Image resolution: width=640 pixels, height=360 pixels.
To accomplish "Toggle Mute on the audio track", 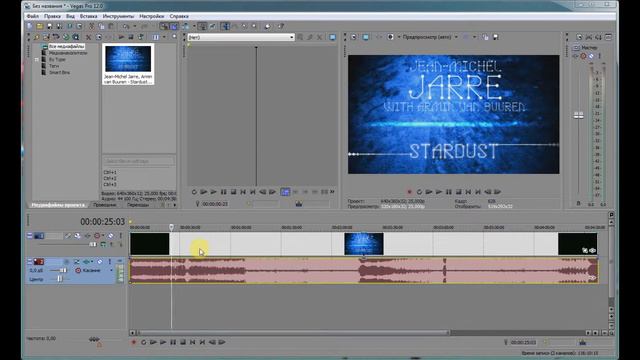I will [100, 262].
